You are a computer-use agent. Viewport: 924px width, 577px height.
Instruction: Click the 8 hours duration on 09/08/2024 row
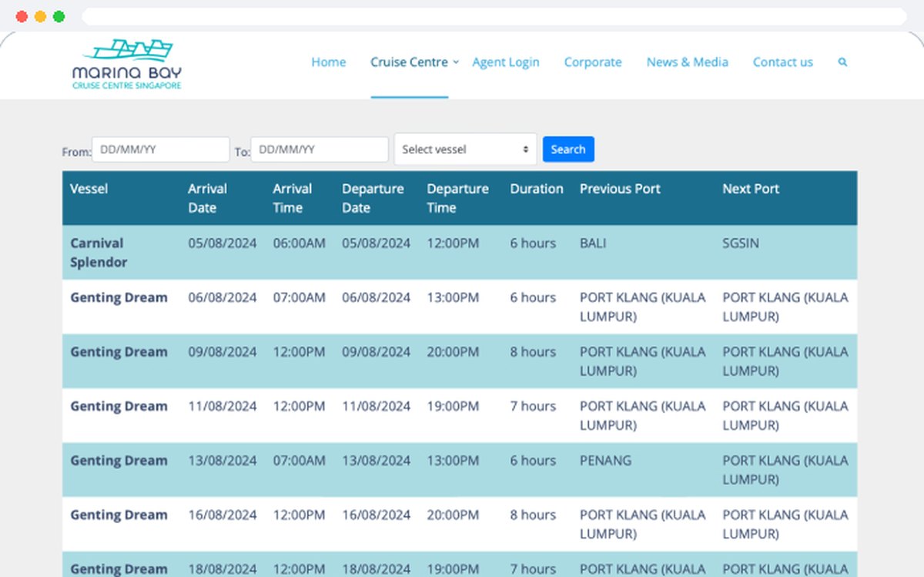(x=533, y=352)
